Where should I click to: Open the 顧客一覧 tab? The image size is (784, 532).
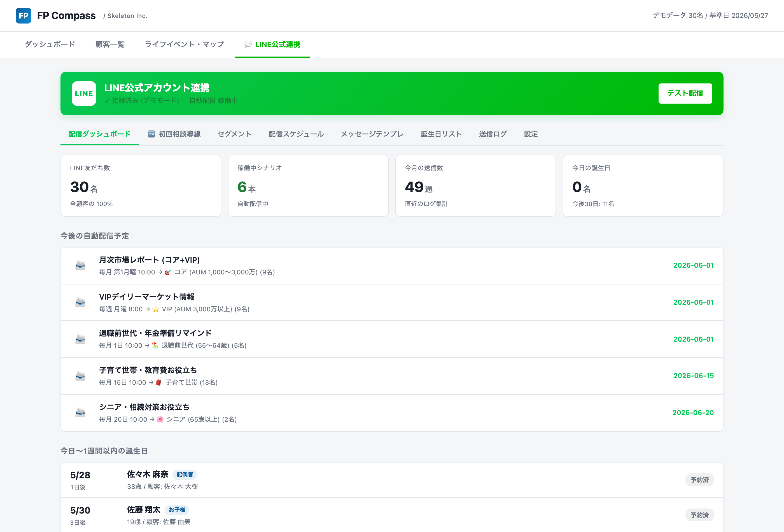pyautogui.click(x=110, y=44)
